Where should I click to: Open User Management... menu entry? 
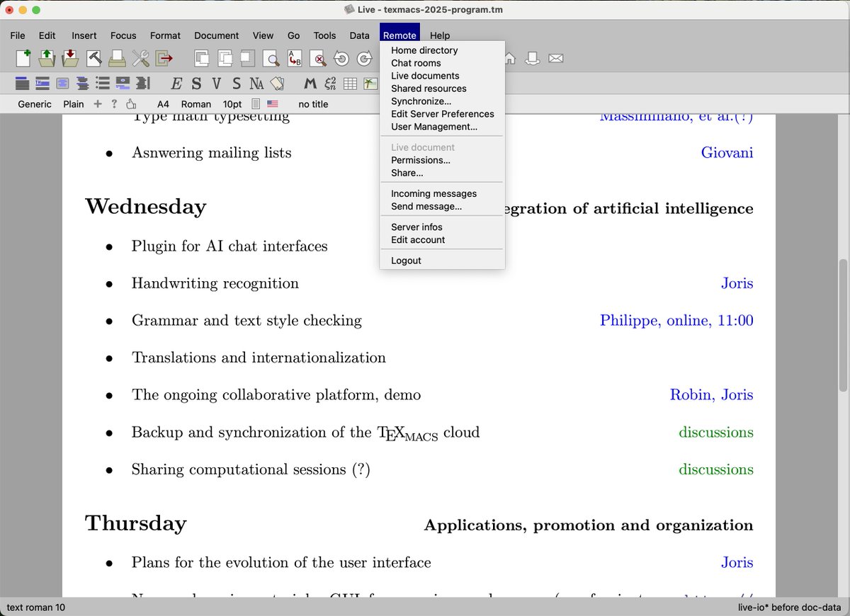[x=442, y=127]
